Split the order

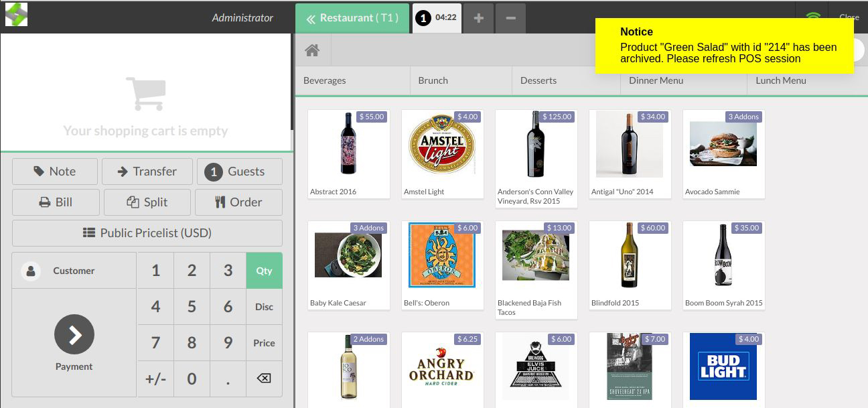(147, 202)
